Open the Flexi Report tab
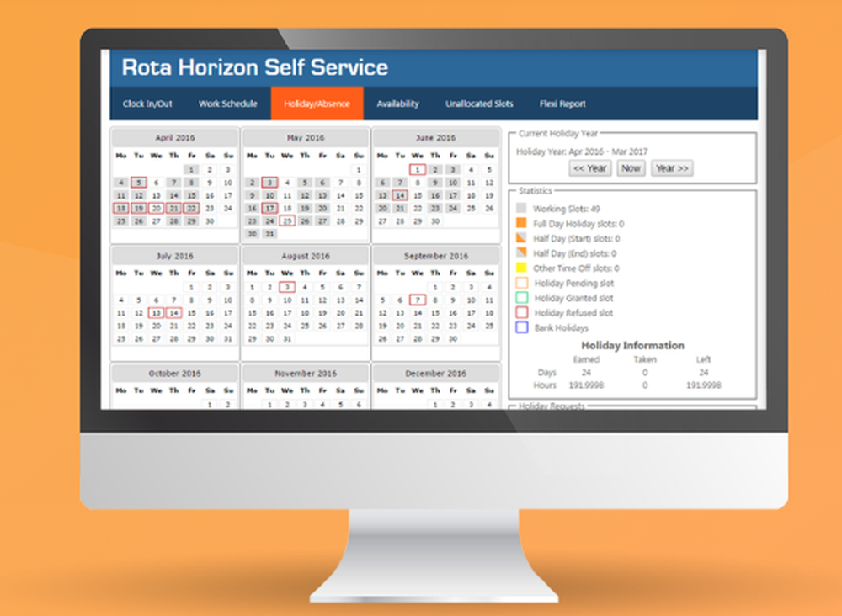The width and height of the screenshot is (842, 616). pos(562,104)
